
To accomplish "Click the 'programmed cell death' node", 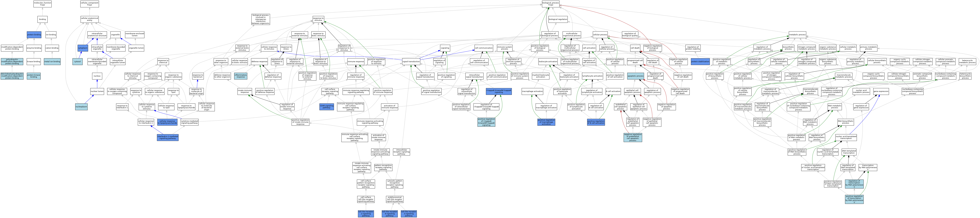I will pos(635,61).
